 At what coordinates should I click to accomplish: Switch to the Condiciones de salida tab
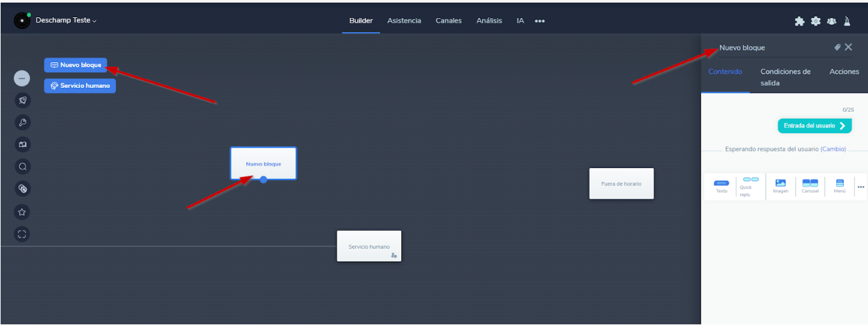785,77
